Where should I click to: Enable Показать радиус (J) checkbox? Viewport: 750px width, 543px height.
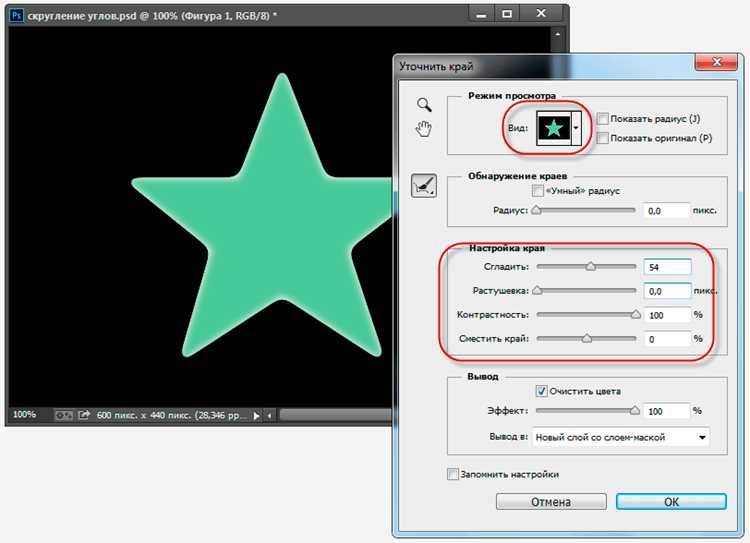pyautogui.click(x=603, y=119)
